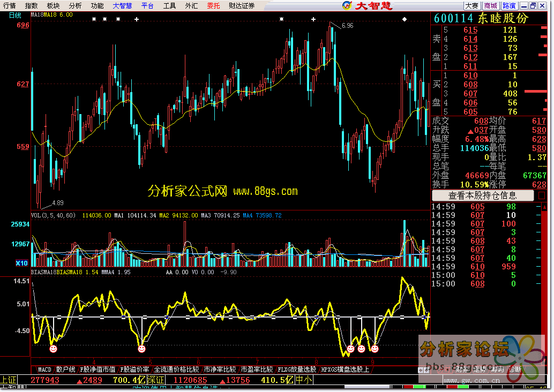Screen dimensions: 554x392
Task: Open the 财达证券 menu
Action: pos(242,6)
